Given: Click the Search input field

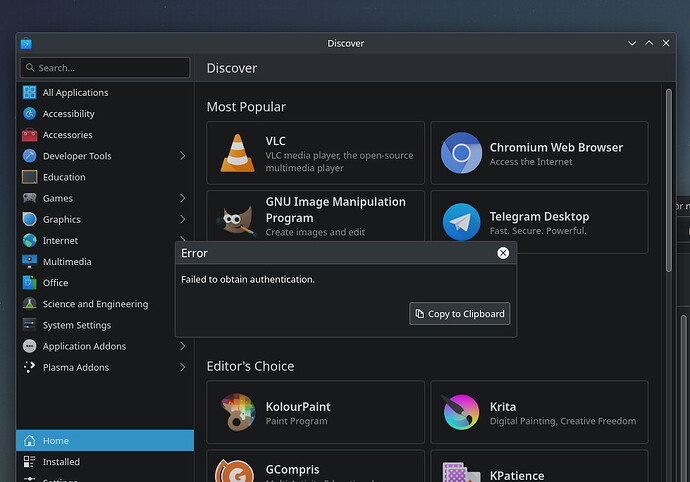Looking at the screenshot, I should pos(105,68).
